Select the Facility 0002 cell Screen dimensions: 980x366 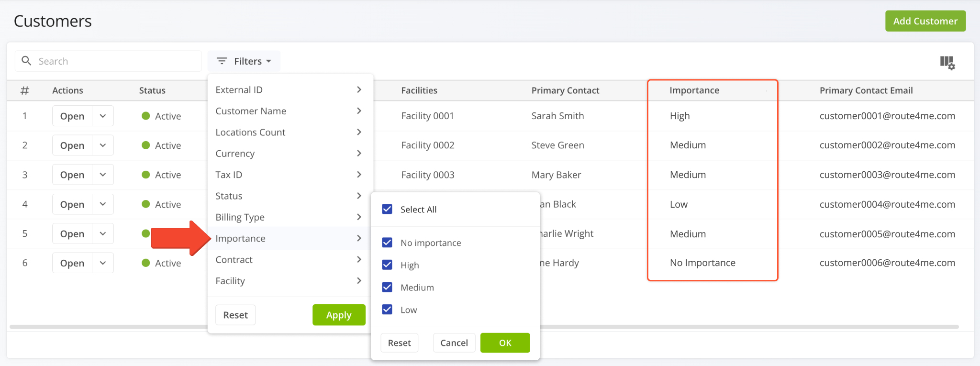[427, 145]
